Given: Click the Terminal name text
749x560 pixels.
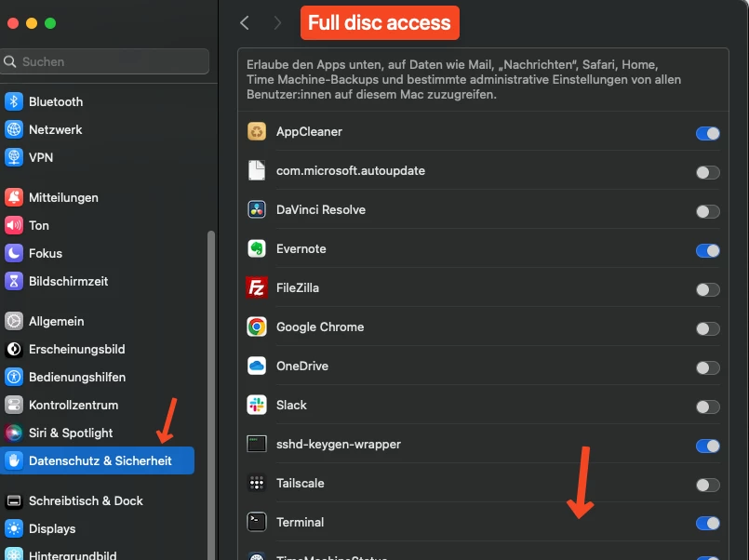Looking at the screenshot, I should (x=300, y=522).
